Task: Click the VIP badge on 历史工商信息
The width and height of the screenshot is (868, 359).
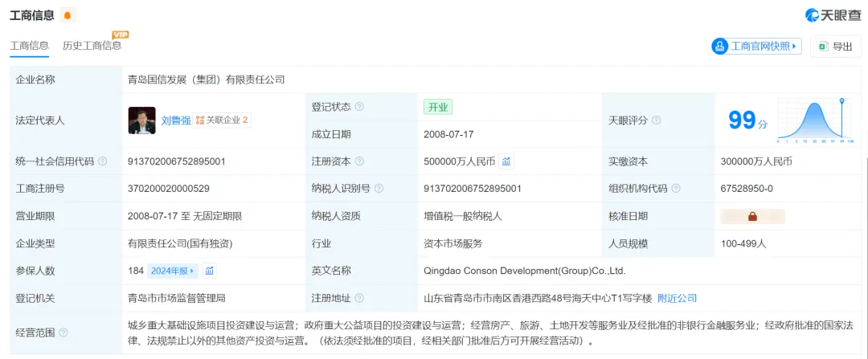Action: 120,35
